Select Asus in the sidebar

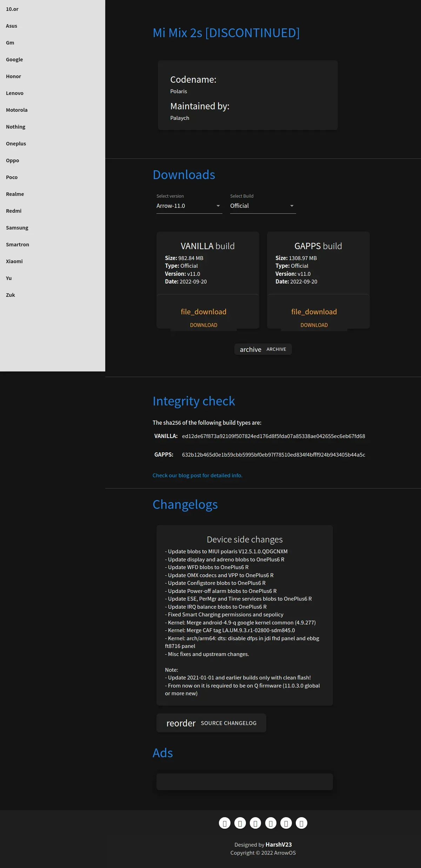[x=53, y=26]
